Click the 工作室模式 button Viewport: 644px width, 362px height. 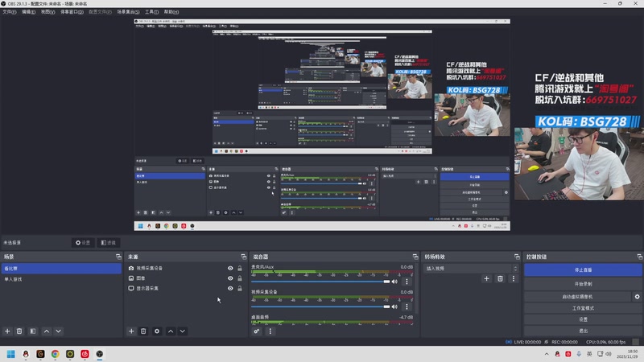point(583,308)
